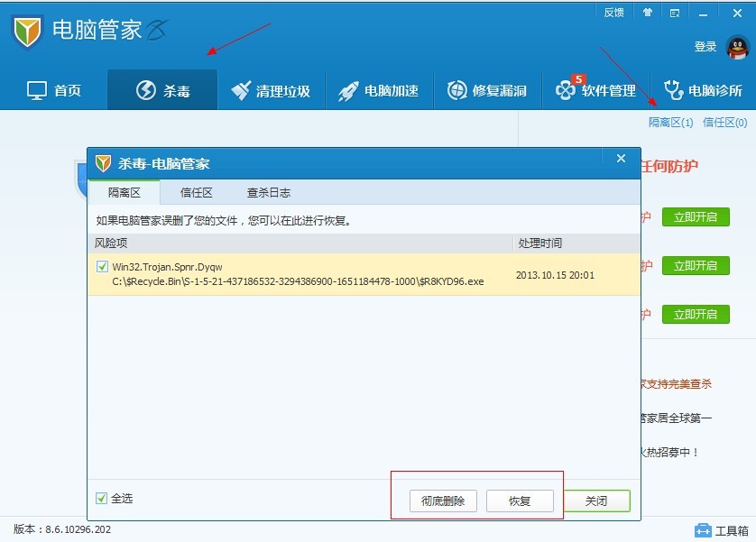Click the QQ penguin avatar icon
This screenshot has height=542, width=756.
point(738,47)
